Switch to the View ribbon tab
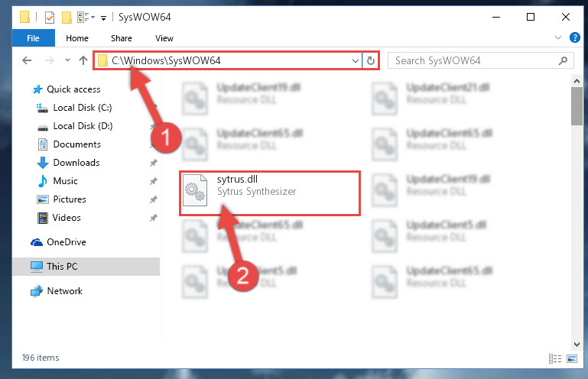The height and width of the screenshot is (379, 588). pos(164,38)
